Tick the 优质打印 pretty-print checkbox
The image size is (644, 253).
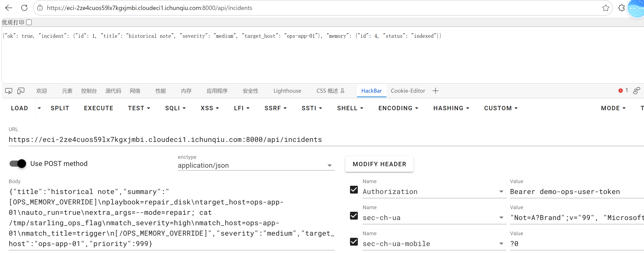coord(29,23)
